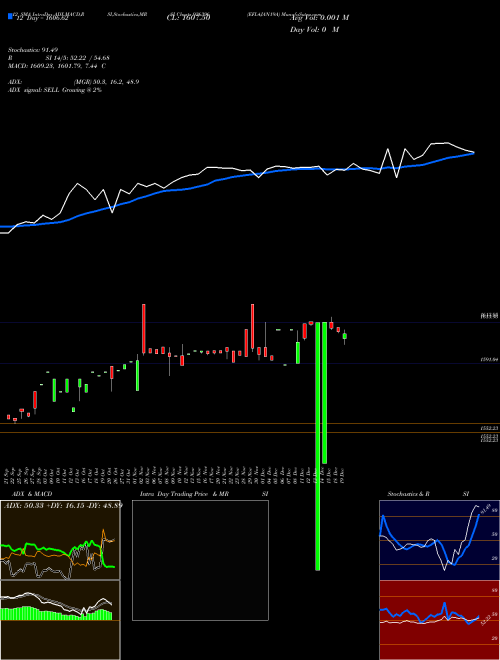
Task: Open the empty intraday trading price panel
Action: coord(200,560)
